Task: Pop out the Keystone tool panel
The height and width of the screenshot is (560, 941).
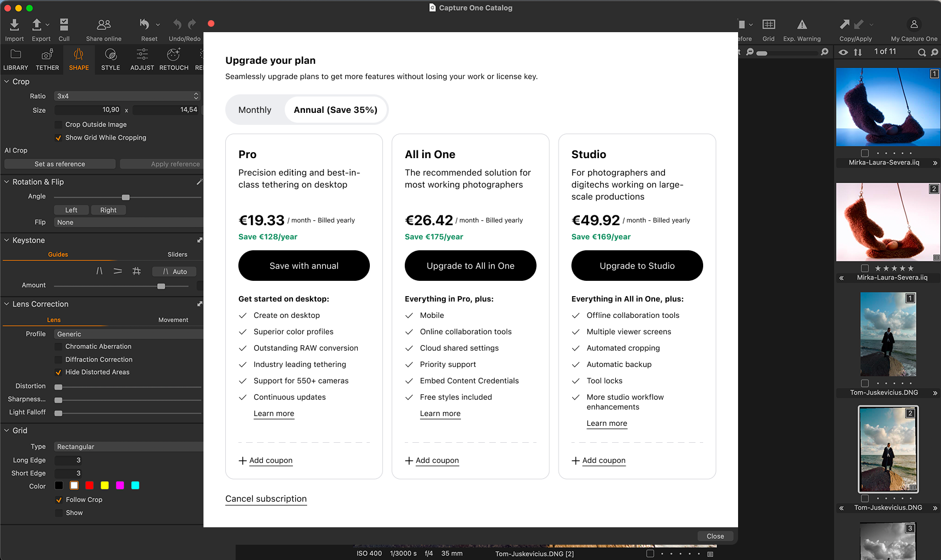Action: pos(200,240)
